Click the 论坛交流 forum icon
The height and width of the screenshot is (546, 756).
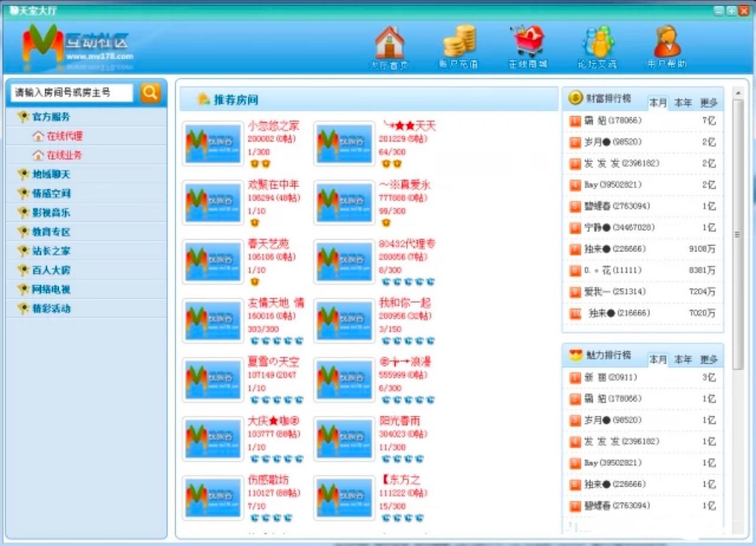(x=596, y=43)
